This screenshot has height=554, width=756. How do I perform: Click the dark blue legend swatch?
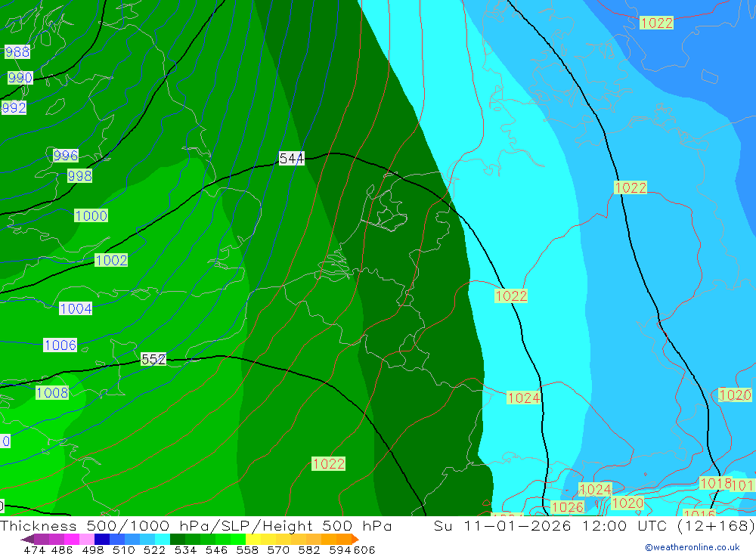(x=102, y=539)
